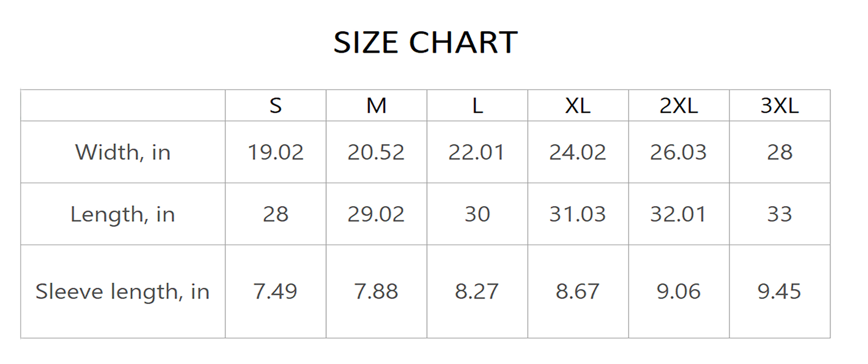Select the 2XL size column header
This screenshot has height=364, width=868.
point(679,106)
